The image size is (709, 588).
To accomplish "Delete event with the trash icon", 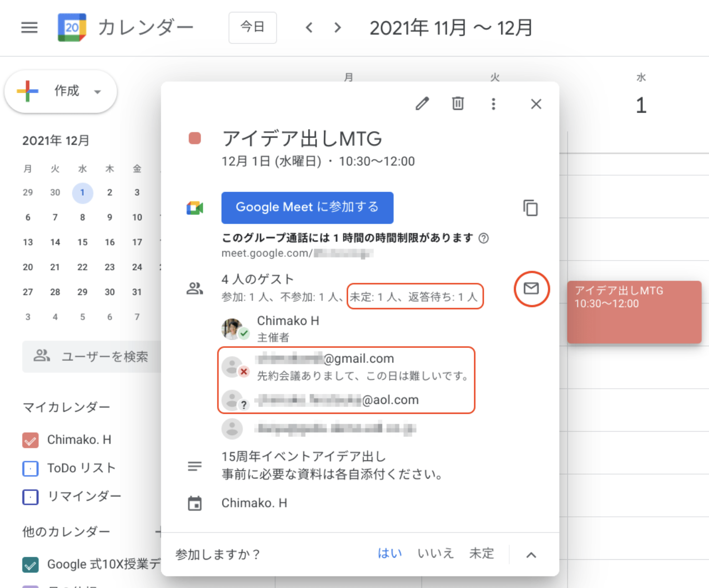I will point(458,104).
